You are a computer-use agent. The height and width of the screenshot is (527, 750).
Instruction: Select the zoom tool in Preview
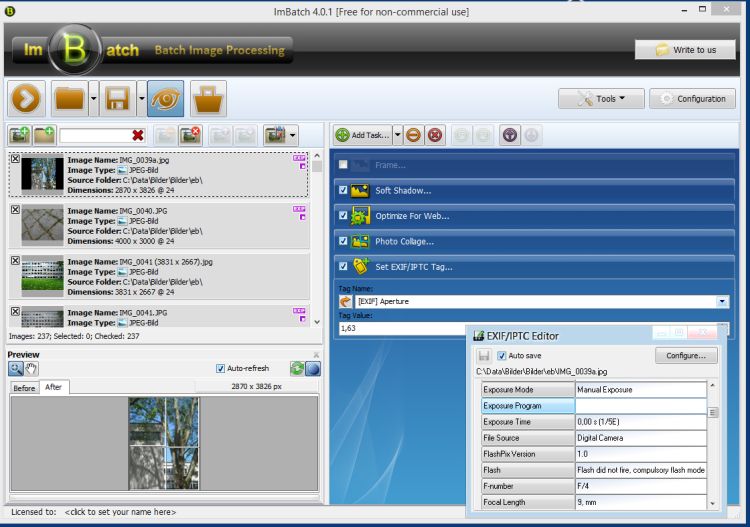click(x=16, y=368)
